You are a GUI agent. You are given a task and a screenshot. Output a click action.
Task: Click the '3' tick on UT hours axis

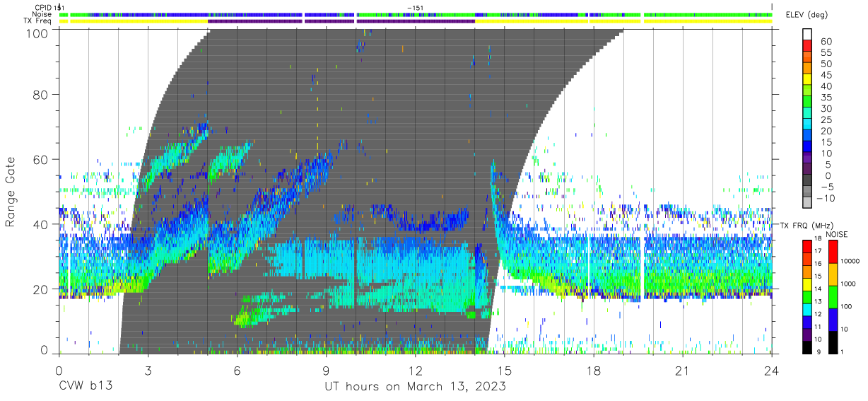click(148, 370)
